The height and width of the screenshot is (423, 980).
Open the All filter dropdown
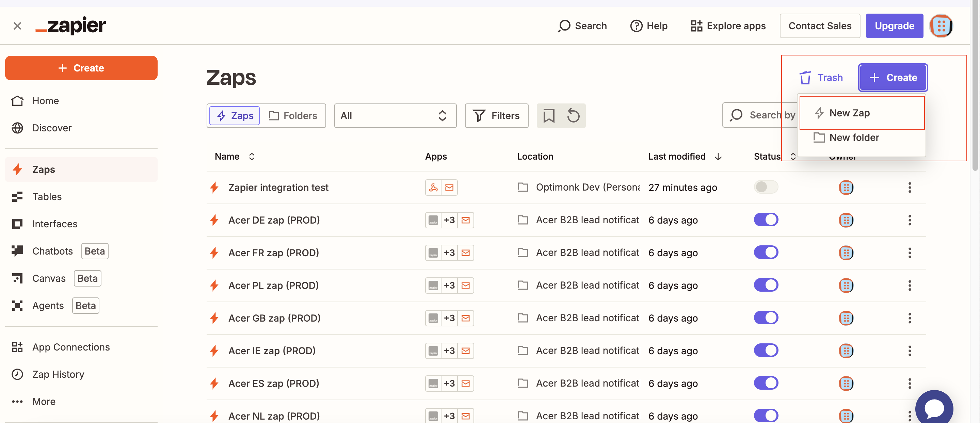pyautogui.click(x=395, y=116)
